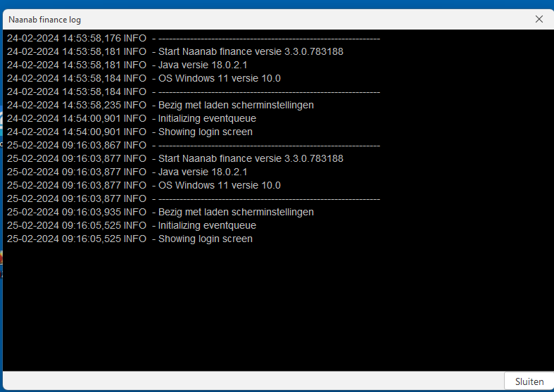Select the 14:53:58,235 Bezig met laden line
Viewport: 554px width, 392px height.
coord(160,106)
